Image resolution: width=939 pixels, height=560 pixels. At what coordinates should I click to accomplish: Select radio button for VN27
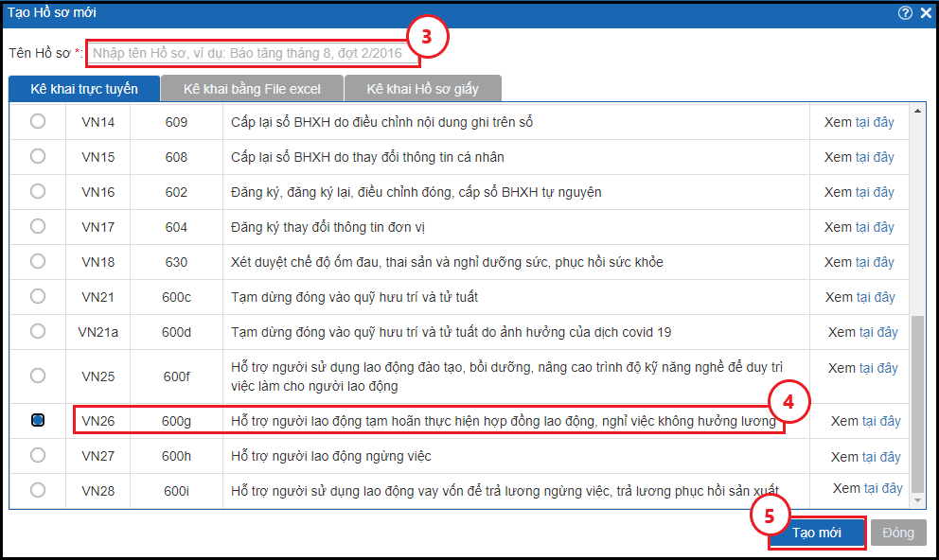tap(38, 455)
